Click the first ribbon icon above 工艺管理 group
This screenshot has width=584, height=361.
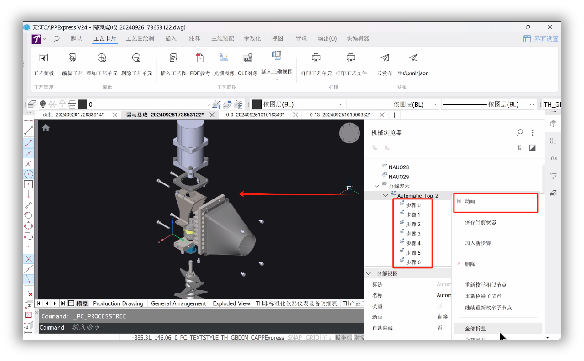pos(44,58)
